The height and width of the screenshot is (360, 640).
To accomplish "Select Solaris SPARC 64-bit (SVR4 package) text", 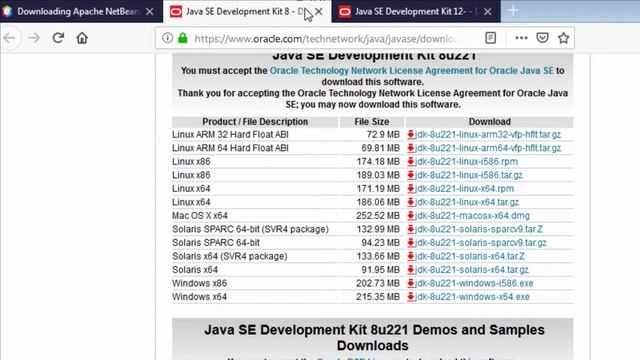I will [250, 229].
